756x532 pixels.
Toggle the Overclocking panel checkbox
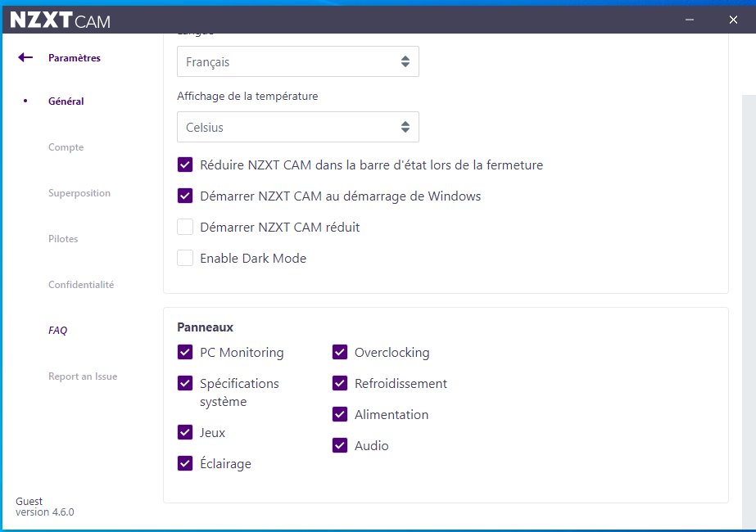coord(340,353)
